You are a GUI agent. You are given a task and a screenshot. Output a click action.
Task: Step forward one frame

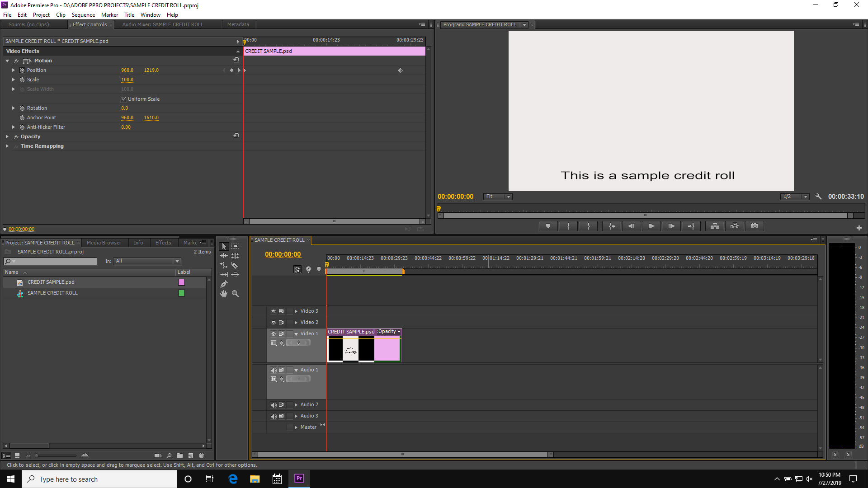671,226
